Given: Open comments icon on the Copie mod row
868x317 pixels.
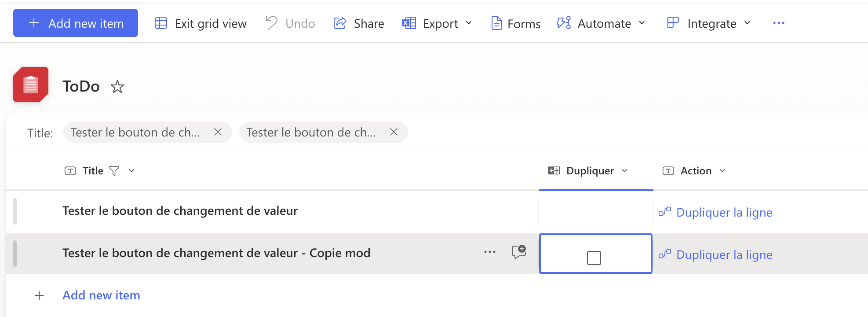Looking at the screenshot, I should click(519, 252).
